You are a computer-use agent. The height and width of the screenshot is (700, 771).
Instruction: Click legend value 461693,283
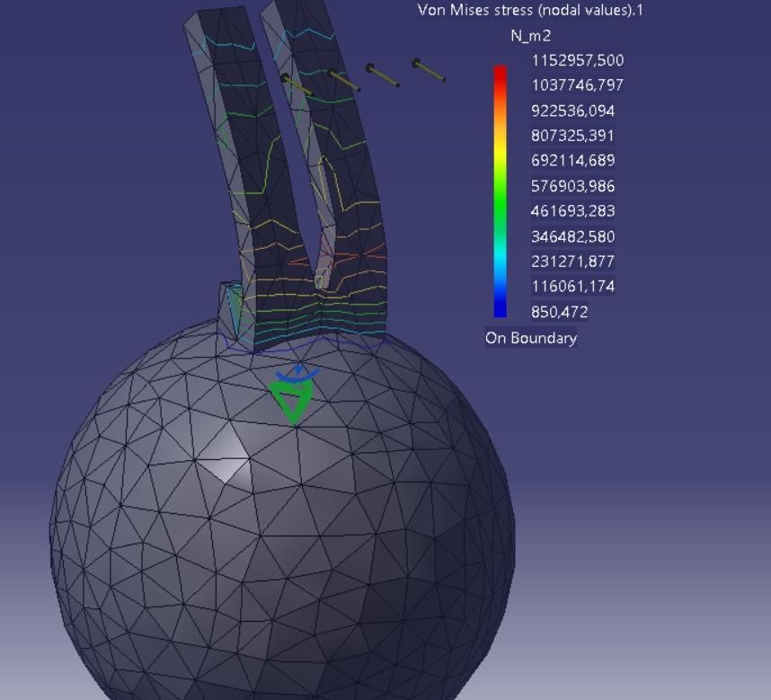(572, 211)
